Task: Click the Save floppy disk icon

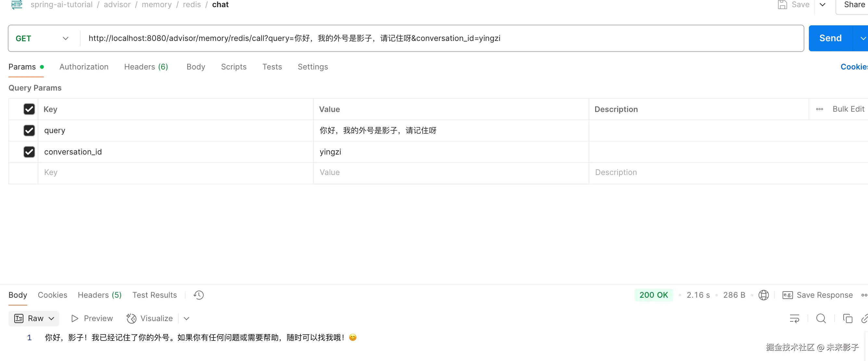Action: tap(783, 5)
